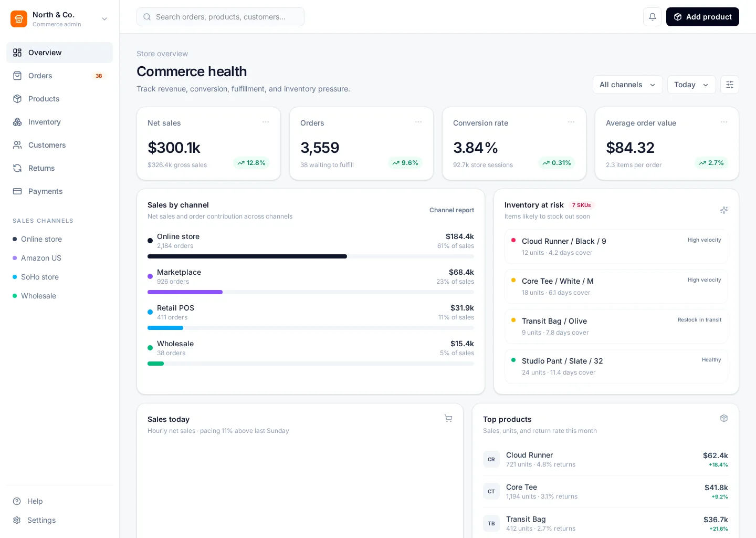Click the Settings gear icon
Image resolution: width=756 pixels, height=538 pixels.
17,520
